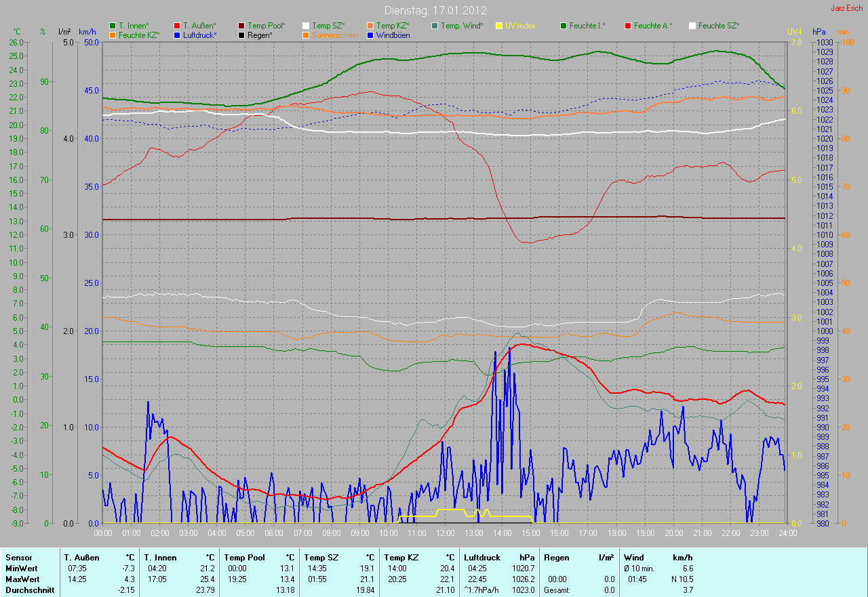The width and height of the screenshot is (868, 597).
Task: Click the yellow UV Index legend marker
Action: point(499,26)
